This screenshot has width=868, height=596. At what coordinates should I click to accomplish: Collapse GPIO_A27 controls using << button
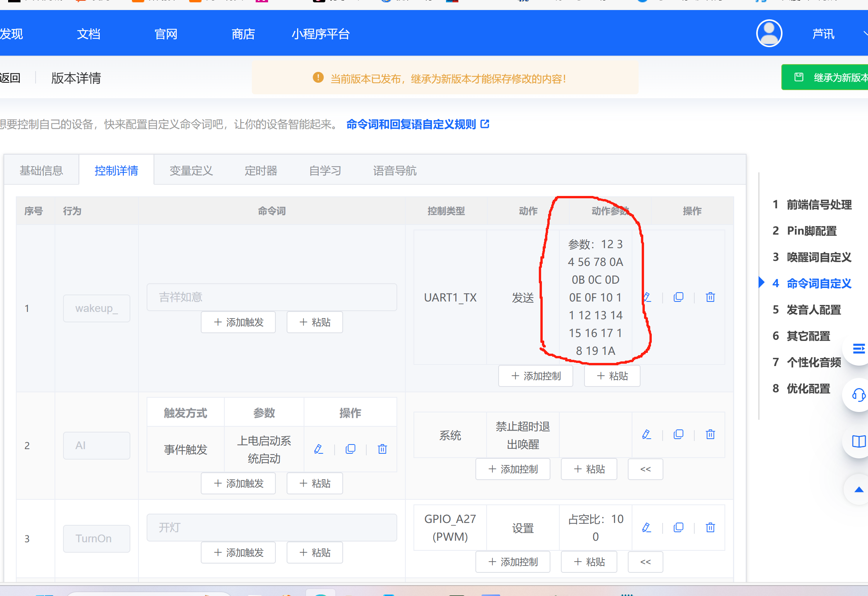tap(645, 562)
